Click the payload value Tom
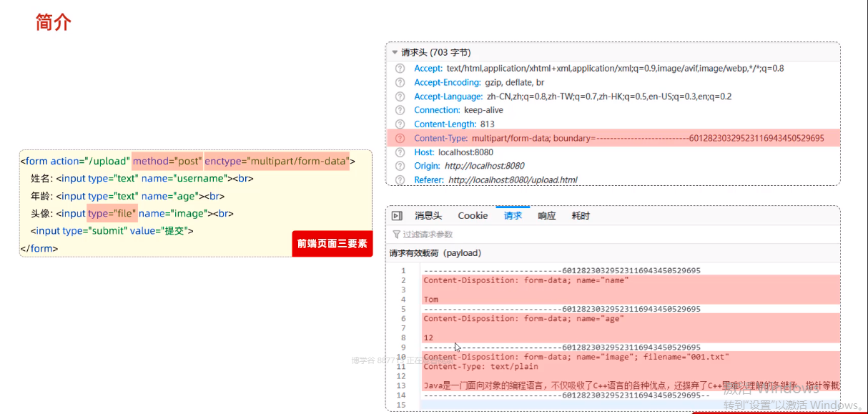 [431, 300]
